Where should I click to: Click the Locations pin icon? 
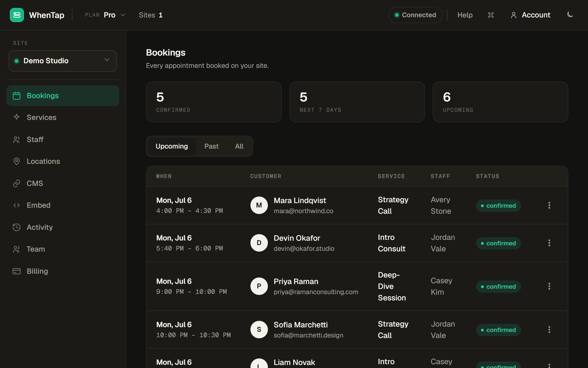pyautogui.click(x=17, y=161)
